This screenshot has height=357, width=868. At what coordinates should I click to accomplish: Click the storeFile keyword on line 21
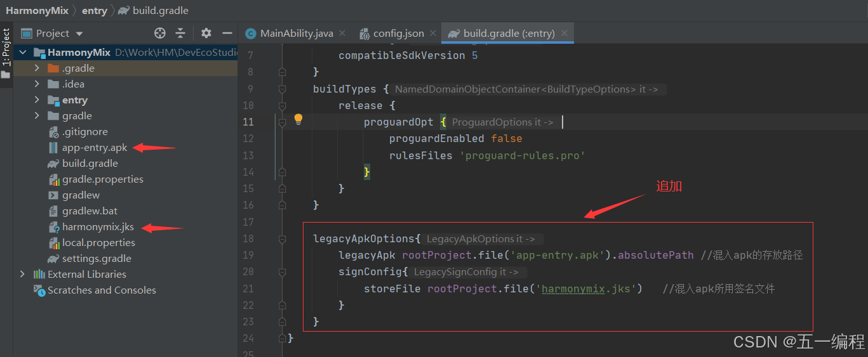(392, 289)
